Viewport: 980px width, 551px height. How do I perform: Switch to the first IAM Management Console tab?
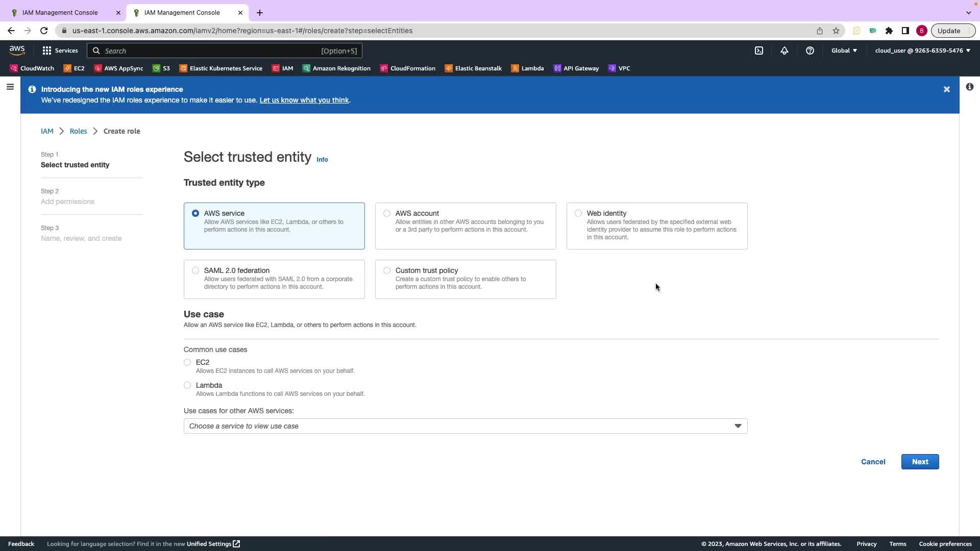pos(60,13)
